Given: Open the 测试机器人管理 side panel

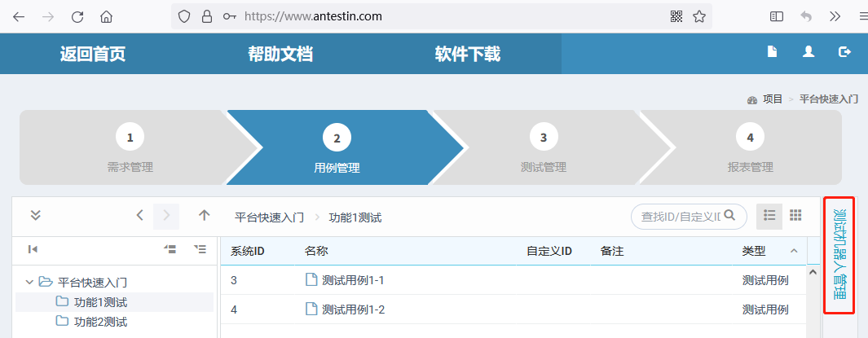Looking at the screenshot, I should click(x=839, y=255).
